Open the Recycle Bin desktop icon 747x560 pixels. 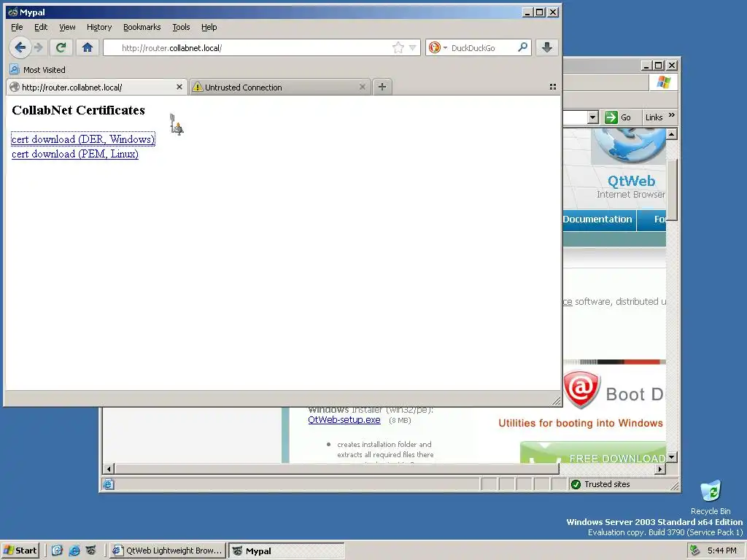pyautogui.click(x=711, y=497)
